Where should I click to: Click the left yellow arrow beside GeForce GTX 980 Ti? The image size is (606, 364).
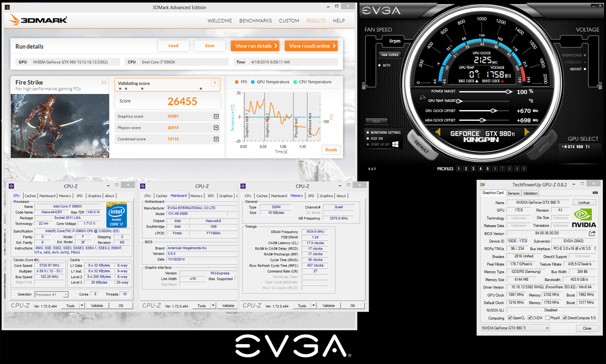438,132
